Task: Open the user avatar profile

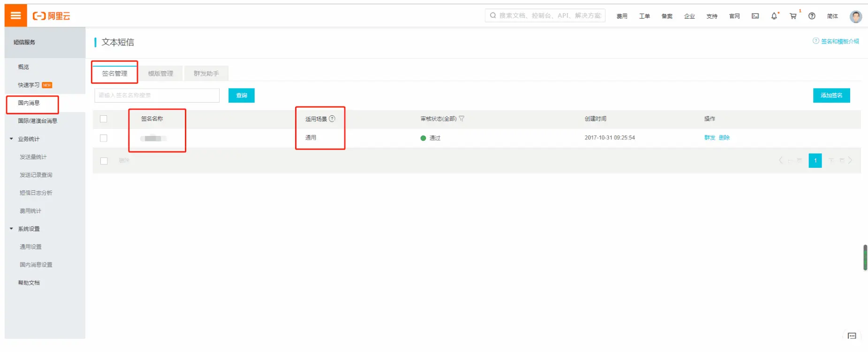Action: point(856,16)
